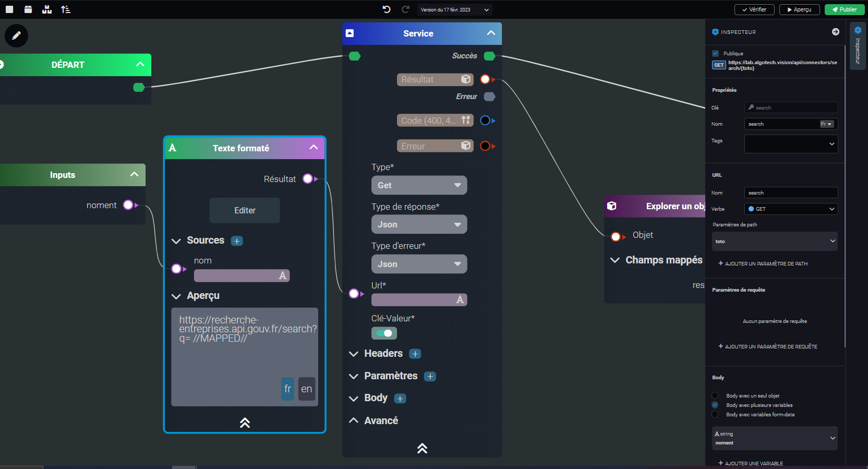Click the undo arrow in top bar
Image resolution: width=868 pixels, height=469 pixels.
[x=387, y=9]
